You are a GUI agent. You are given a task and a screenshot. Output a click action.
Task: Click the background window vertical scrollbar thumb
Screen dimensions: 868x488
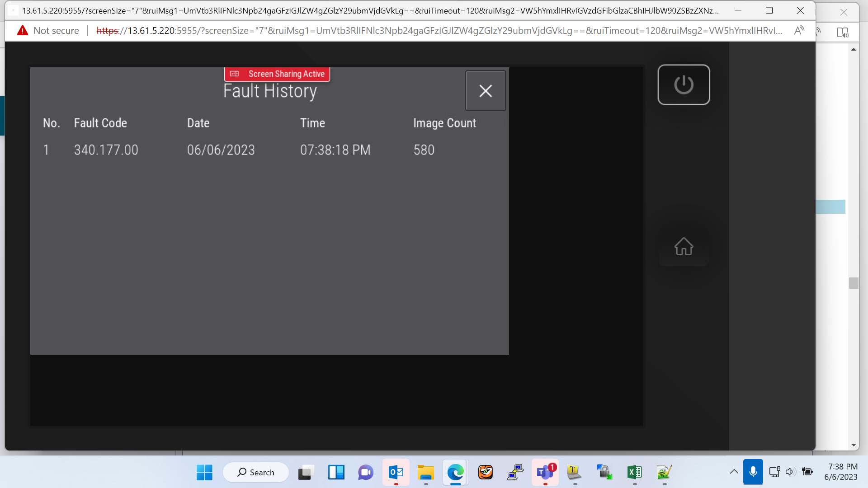click(854, 283)
